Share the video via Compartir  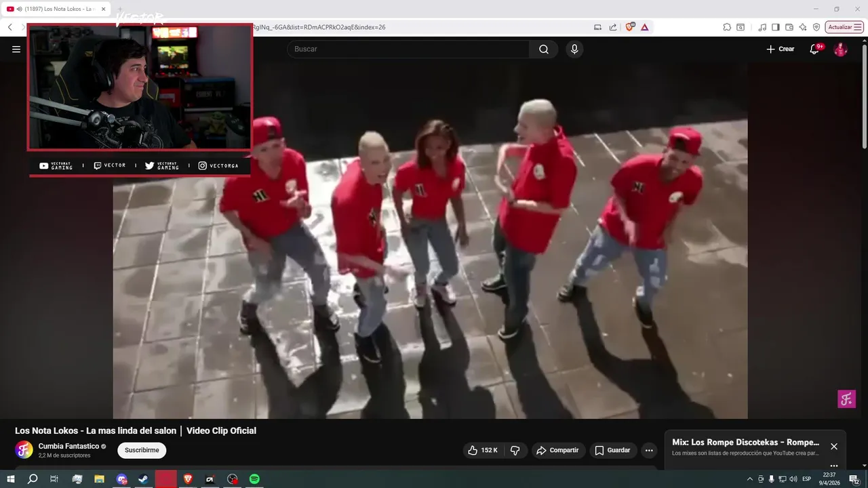pyautogui.click(x=557, y=450)
